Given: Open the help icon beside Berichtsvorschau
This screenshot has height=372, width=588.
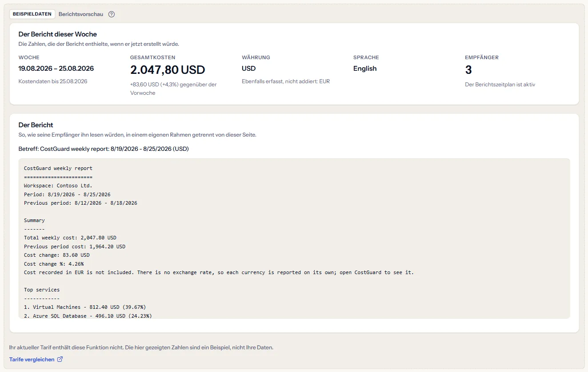Looking at the screenshot, I should [112, 14].
